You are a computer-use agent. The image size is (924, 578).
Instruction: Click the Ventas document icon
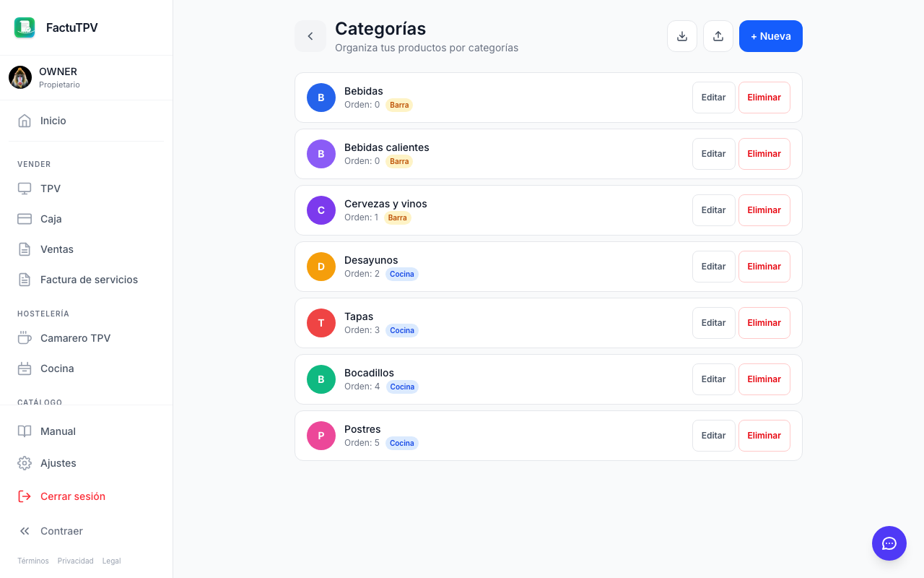coord(25,249)
